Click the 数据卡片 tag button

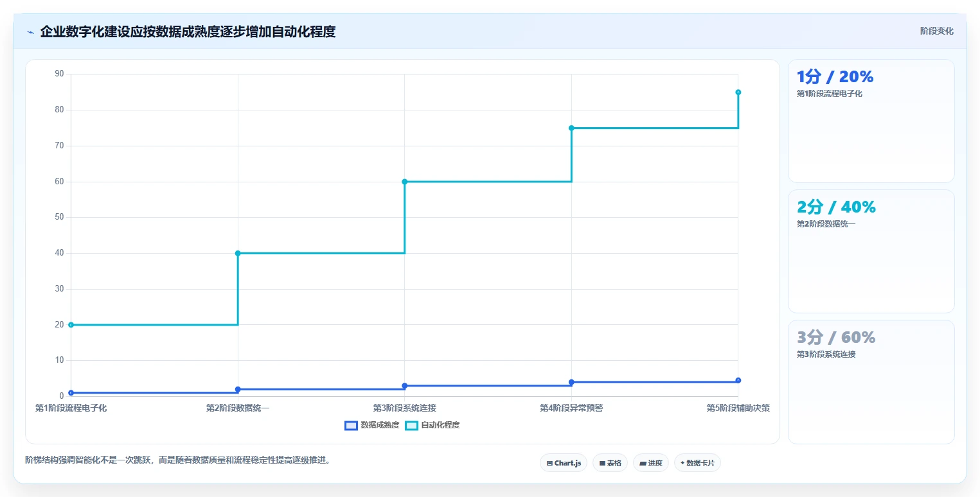tap(697, 463)
